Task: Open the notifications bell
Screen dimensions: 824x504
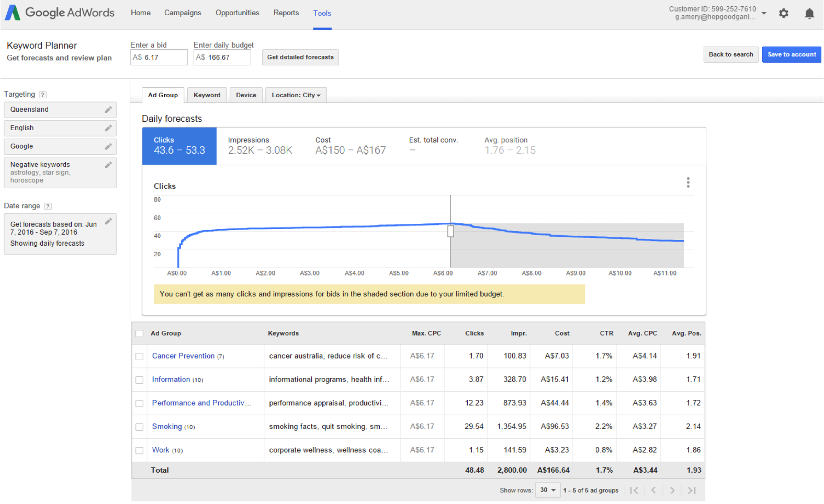Action: (809, 14)
